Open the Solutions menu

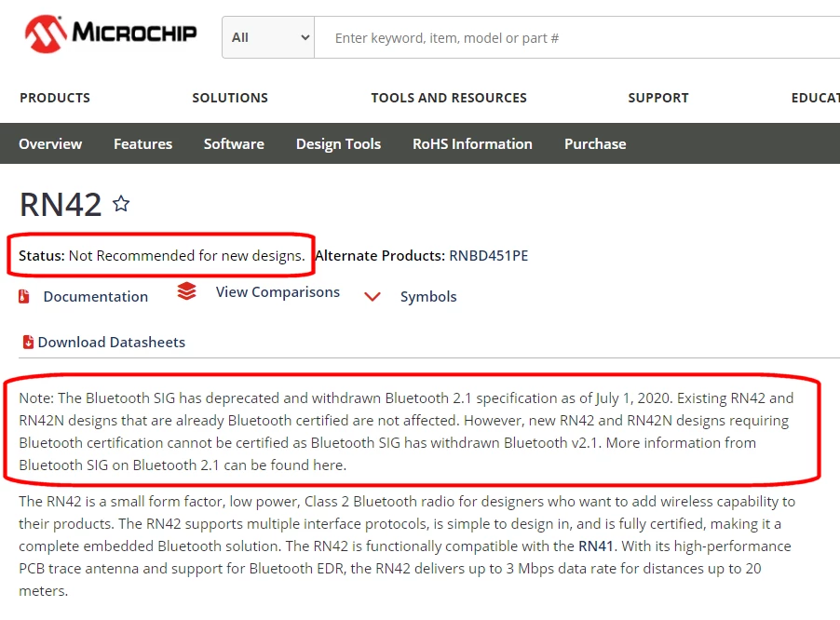[230, 98]
